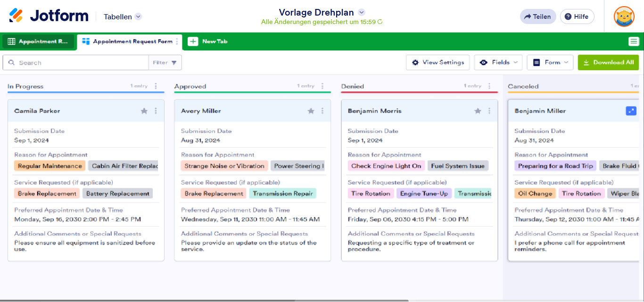The image size is (644, 302).
Task: Click the Download All button
Action: pyautogui.click(x=608, y=62)
